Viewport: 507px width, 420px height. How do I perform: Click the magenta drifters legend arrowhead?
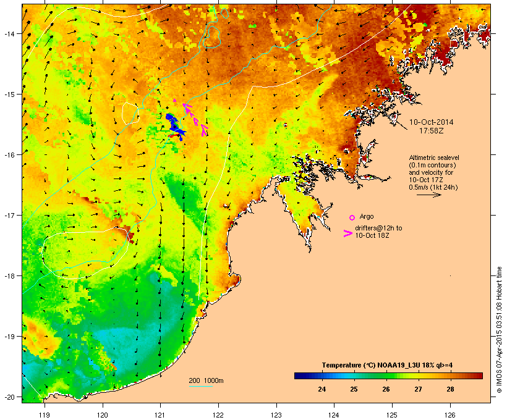point(347,233)
